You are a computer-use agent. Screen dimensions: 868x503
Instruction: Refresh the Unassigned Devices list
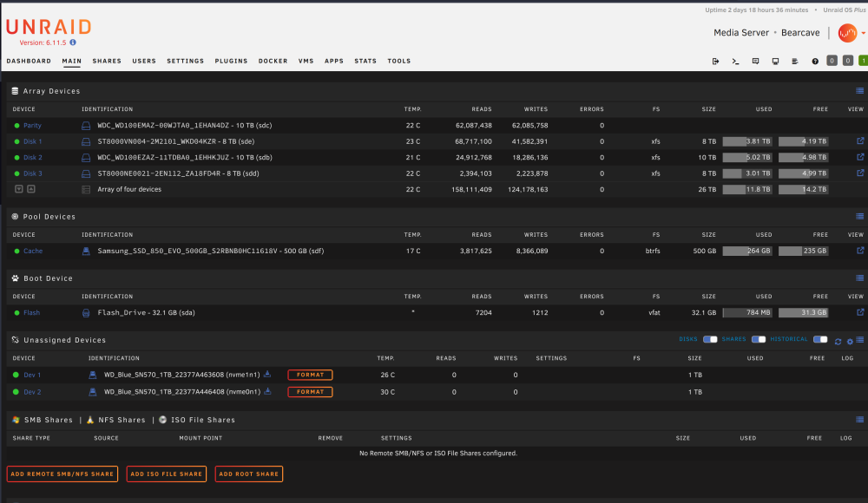tap(838, 342)
